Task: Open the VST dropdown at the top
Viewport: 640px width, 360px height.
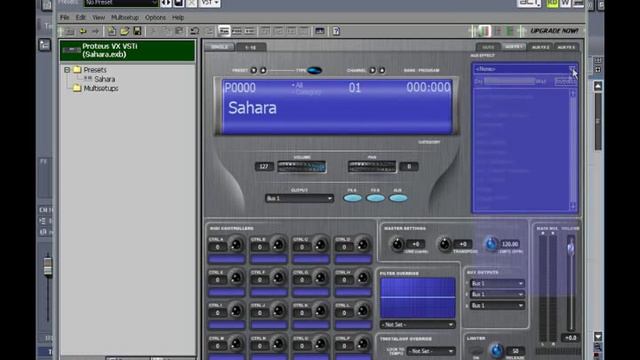Action: point(210,3)
